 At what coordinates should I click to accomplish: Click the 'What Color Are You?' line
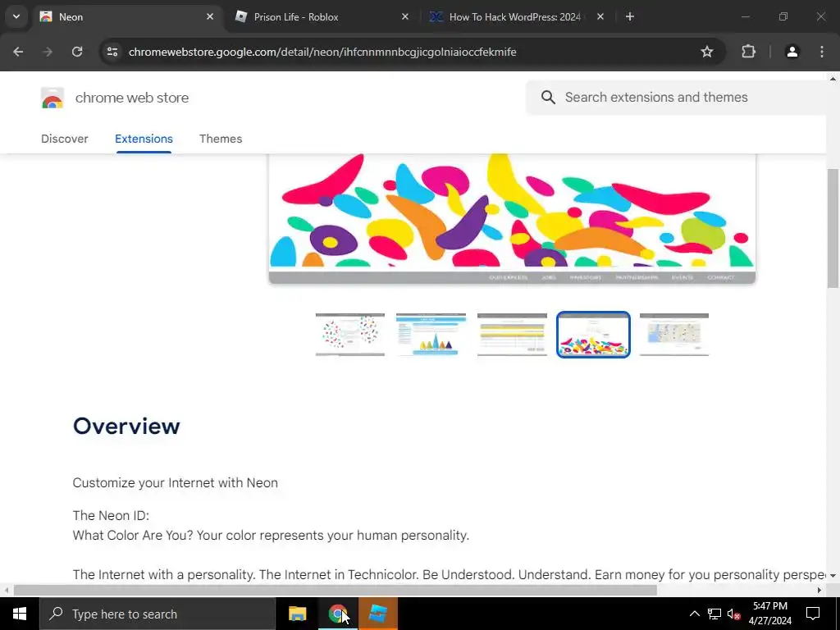[x=271, y=535]
